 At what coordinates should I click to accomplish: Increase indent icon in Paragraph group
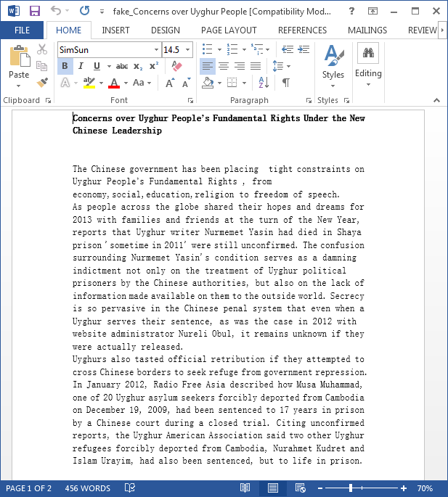tap(304, 49)
